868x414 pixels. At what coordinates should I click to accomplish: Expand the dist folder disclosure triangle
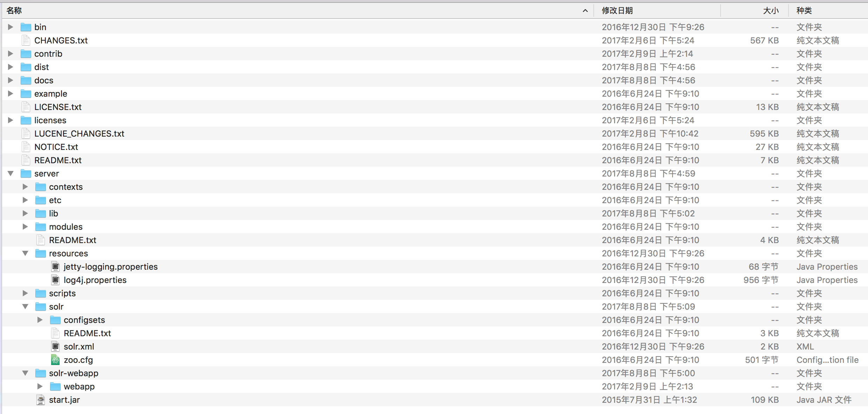(11, 67)
